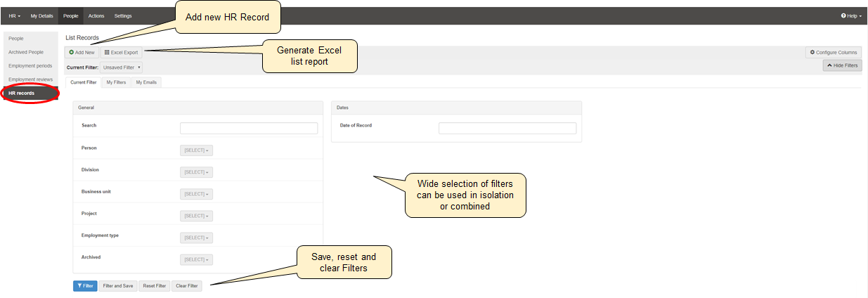Switch to the My Filters tab
This screenshot has width=868, height=298.
[116, 82]
